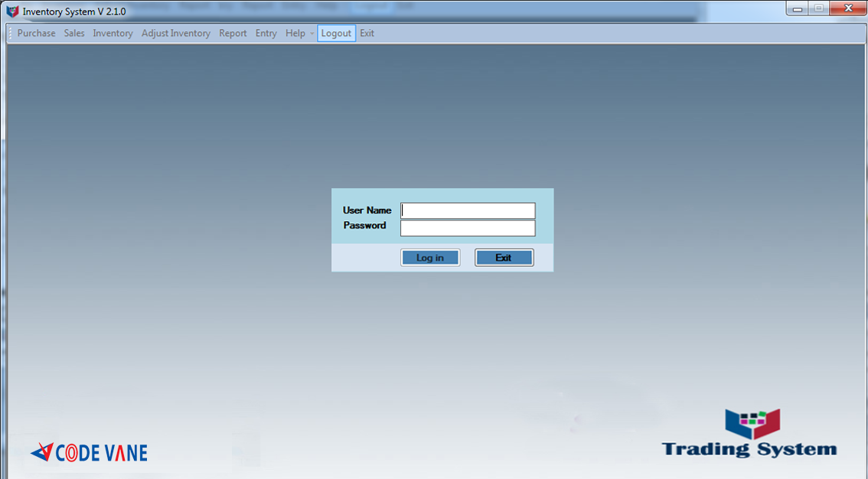Maximize the Inventory System window

pos(818,9)
